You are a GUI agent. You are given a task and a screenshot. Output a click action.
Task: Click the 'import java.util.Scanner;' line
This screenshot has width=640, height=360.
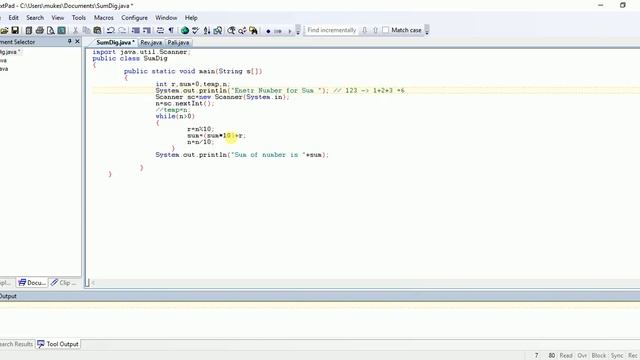141,52
